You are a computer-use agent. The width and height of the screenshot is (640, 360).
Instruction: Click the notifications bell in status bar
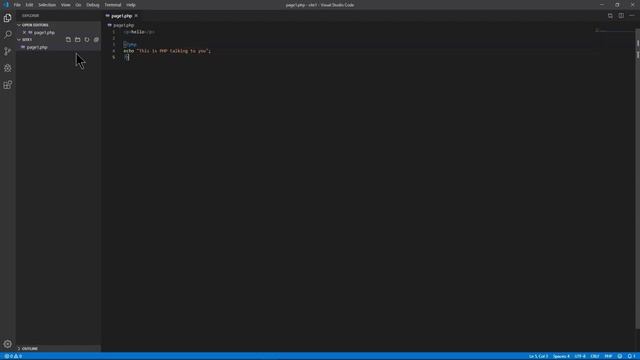[x=631, y=356]
